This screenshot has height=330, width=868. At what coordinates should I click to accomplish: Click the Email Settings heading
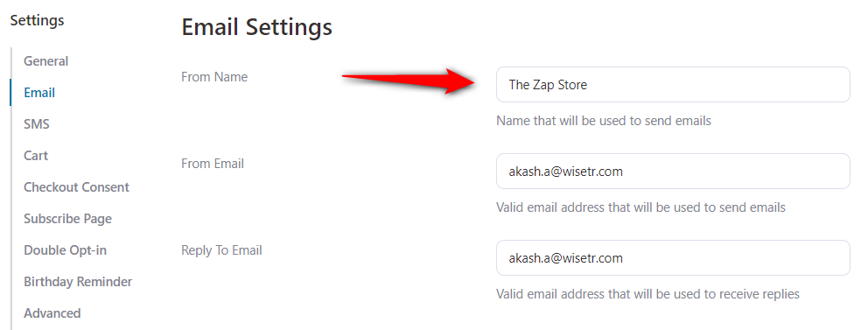[x=257, y=27]
